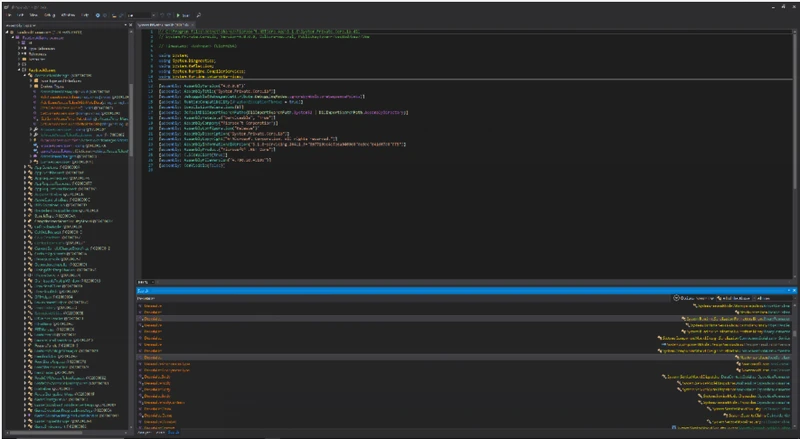The width and height of the screenshot is (800, 439).
Task: Open the zoom percentage dropdown below editor
Action: [x=153, y=282]
